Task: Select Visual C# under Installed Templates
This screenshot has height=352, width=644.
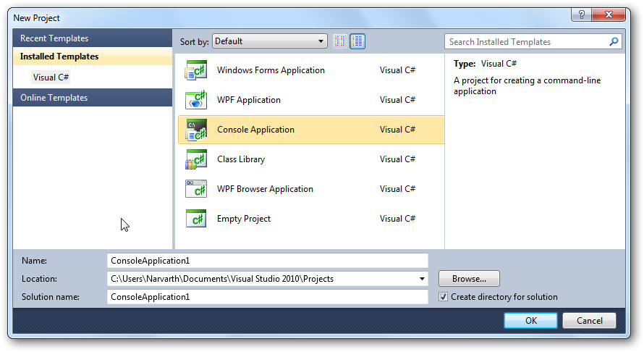Action: point(51,77)
